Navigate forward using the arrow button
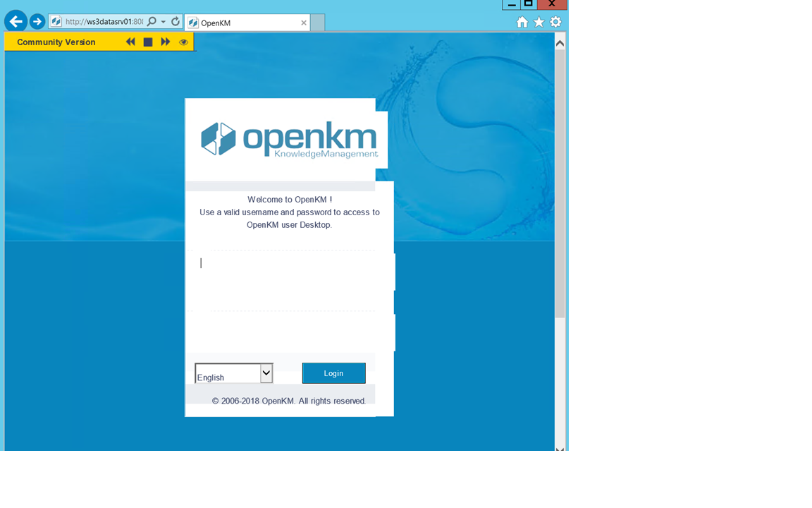 pos(37,21)
